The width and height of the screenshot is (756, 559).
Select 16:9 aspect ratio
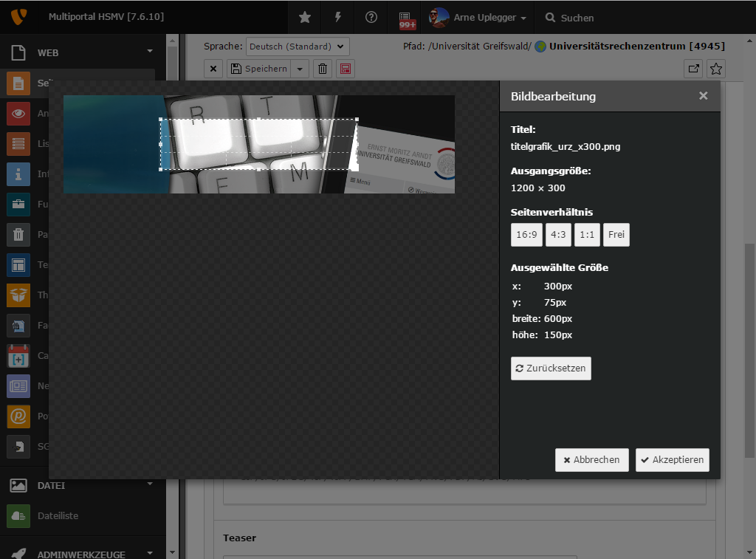526,235
